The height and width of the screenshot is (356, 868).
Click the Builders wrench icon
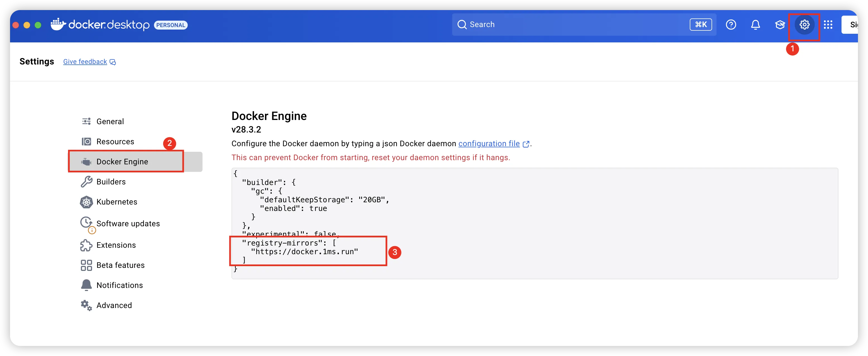[x=86, y=182]
